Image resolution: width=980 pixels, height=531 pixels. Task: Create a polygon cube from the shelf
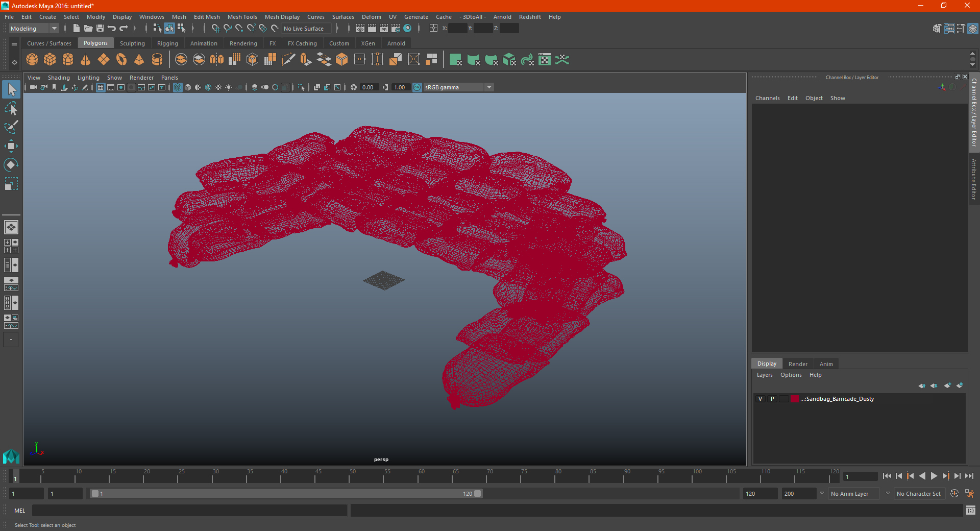coord(50,60)
